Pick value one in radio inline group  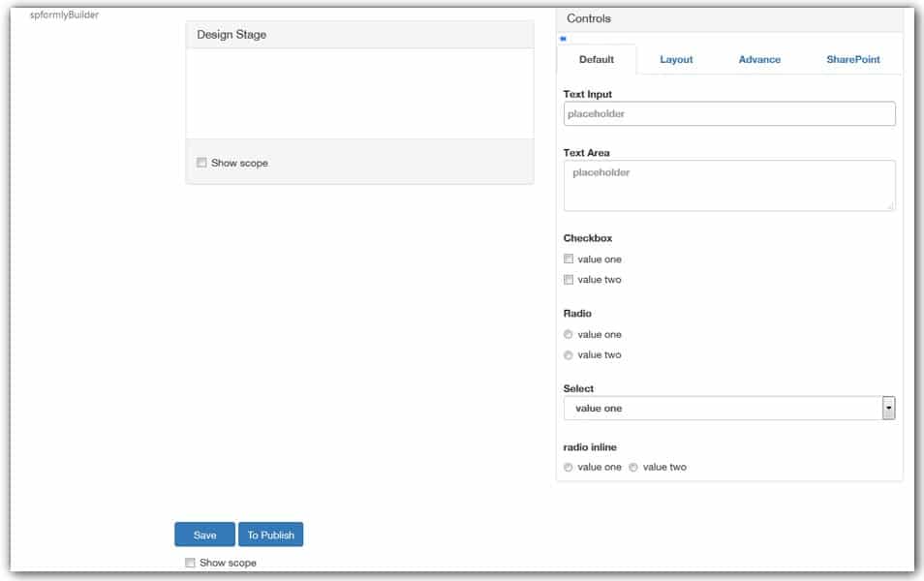pos(570,466)
